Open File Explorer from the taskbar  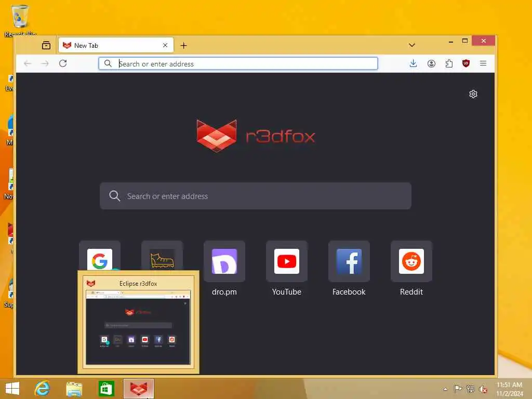(x=74, y=389)
